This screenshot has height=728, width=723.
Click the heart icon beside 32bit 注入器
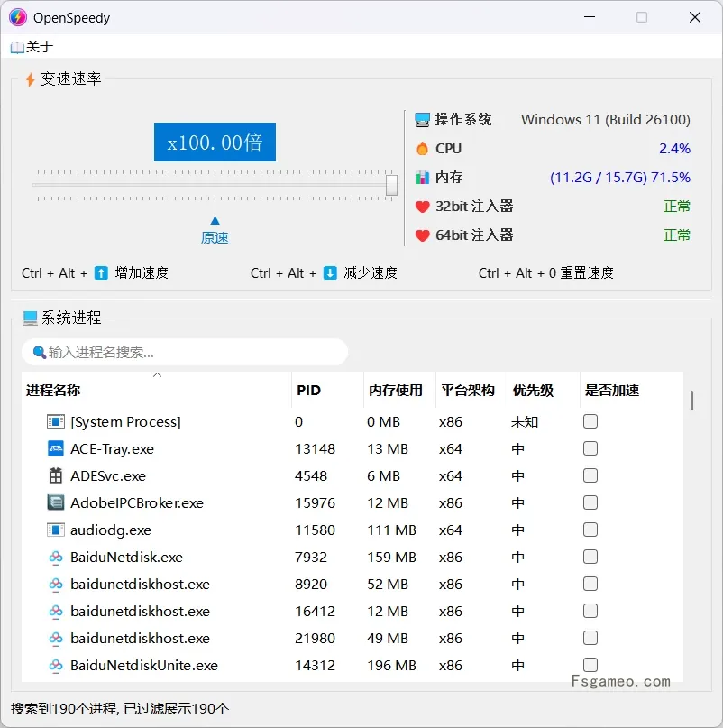pyautogui.click(x=421, y=206)
